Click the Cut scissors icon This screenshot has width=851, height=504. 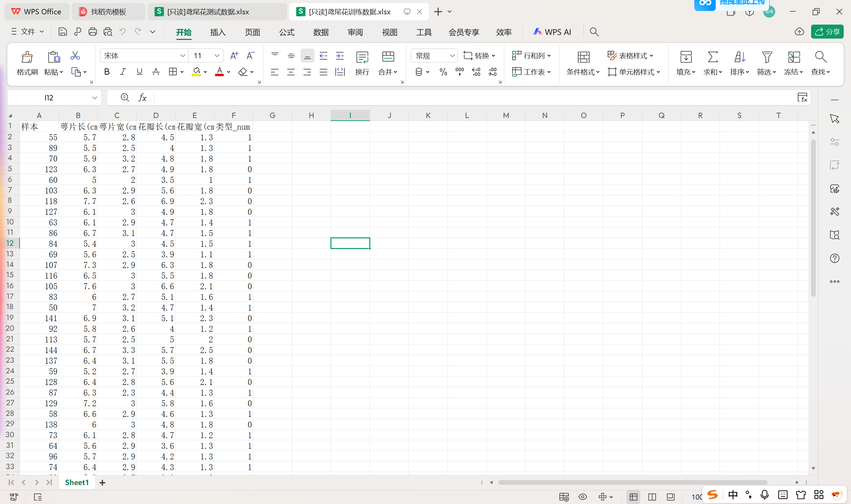coord(75,56)
